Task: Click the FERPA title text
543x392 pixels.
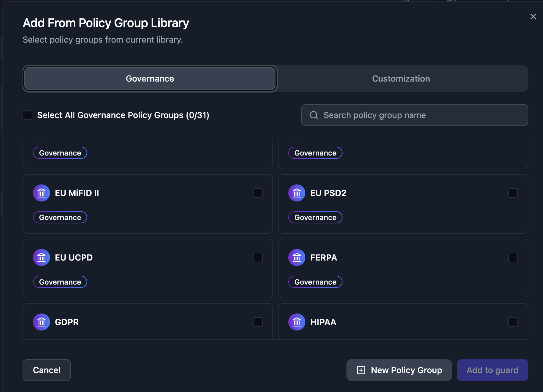Action: pos(324,257)
